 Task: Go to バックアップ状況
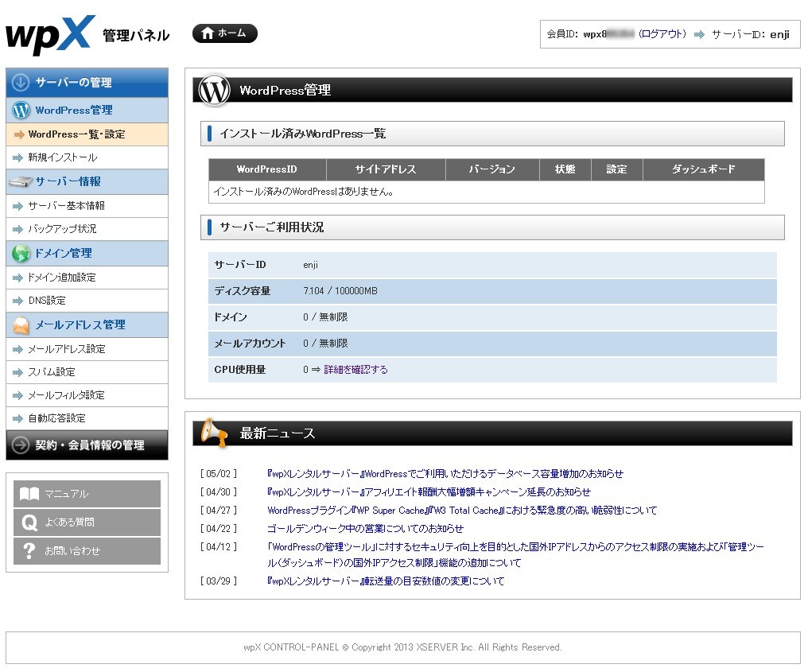click(x=87, y=229)
